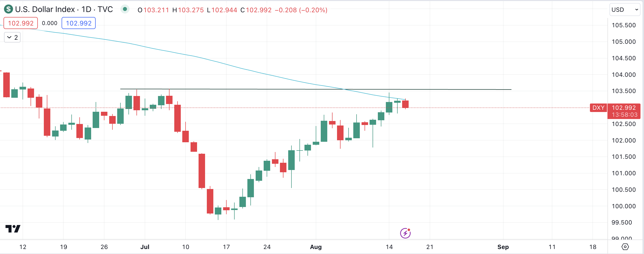The image size is (644, 254).
Task: Click the 1D interval label in title
Action: tap(86, 9)
